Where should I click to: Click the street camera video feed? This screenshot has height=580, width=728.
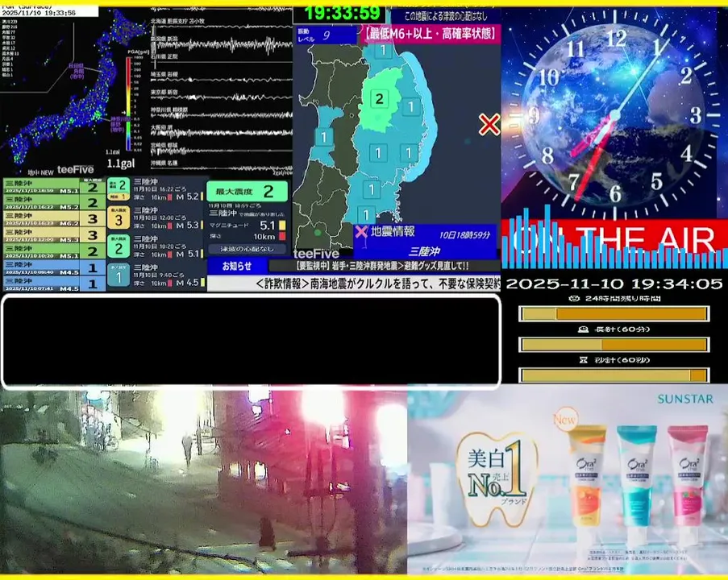203,482
